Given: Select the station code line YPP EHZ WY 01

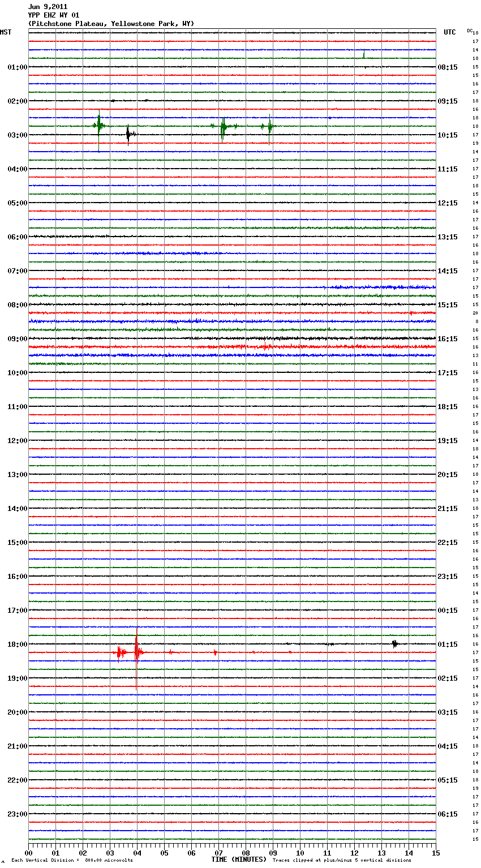Looking at the screenshot, I should pos(54,15).
